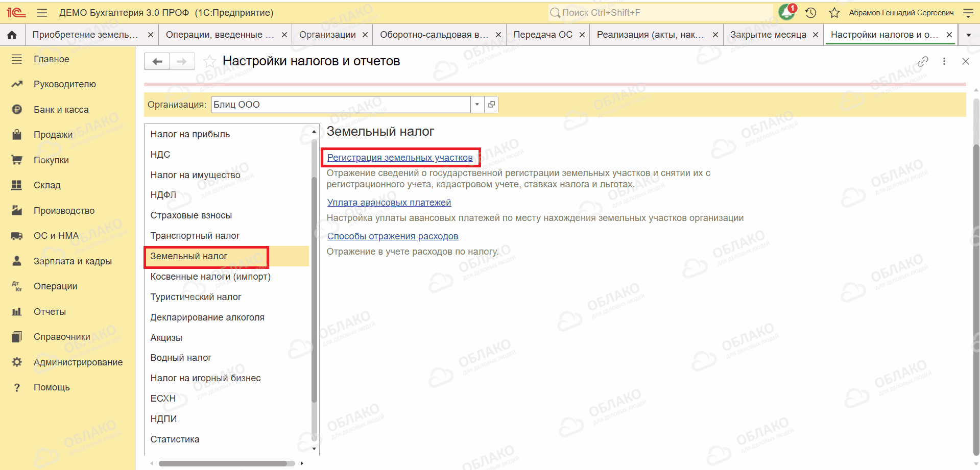Open the Продажи section
Viewport: 980px width, 470px height.
coord(53,135)
